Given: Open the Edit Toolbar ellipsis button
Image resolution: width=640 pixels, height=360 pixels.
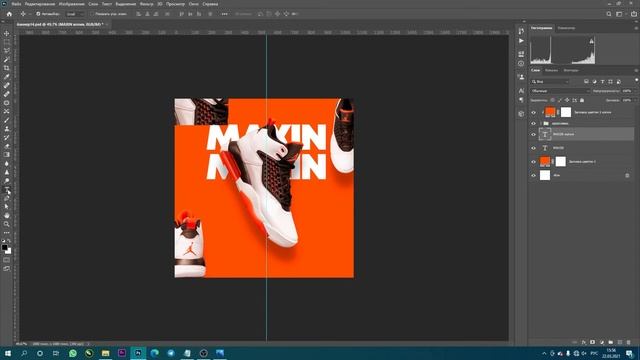Looking at the screenshot, I should 7,233.
